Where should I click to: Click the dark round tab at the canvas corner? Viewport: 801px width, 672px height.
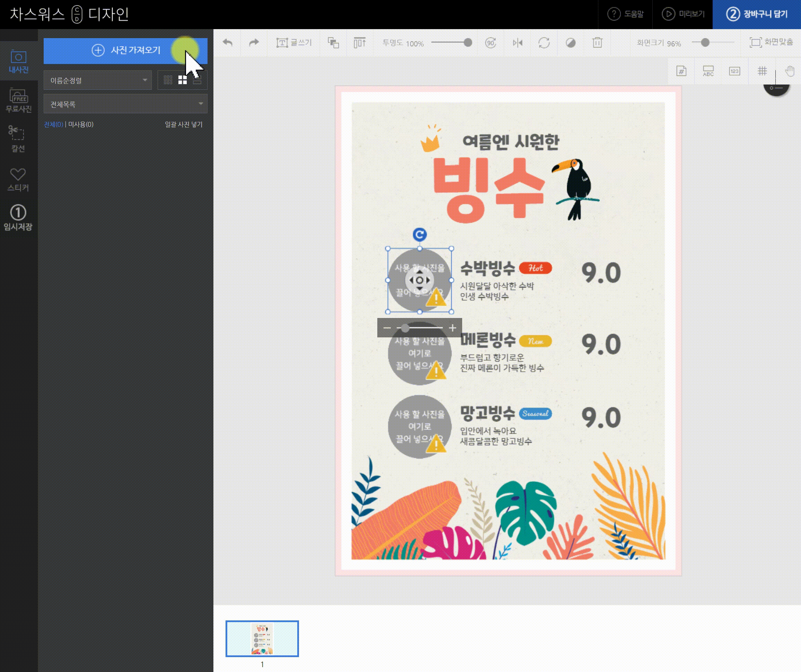[776, 89]
